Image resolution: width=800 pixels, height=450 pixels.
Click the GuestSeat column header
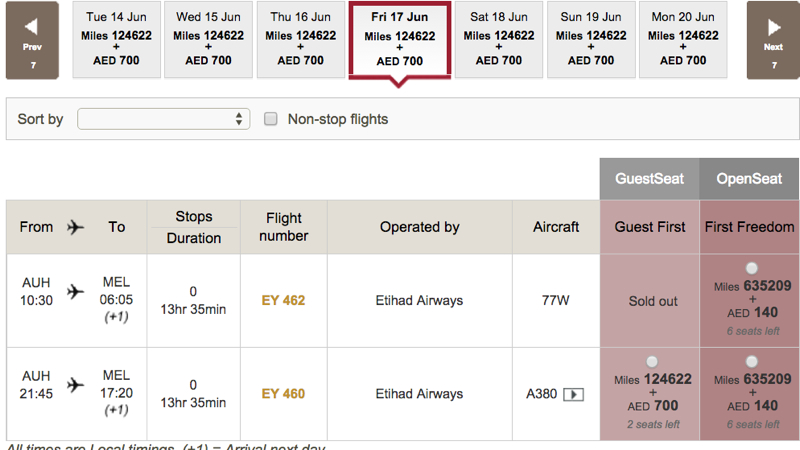(x=649, y=179)
